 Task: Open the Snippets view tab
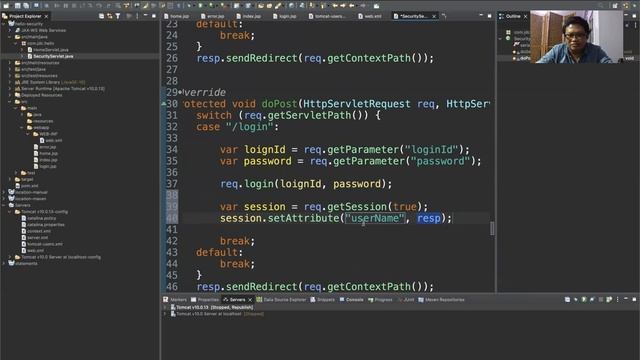pyautogui.click(x=322, y=300)
